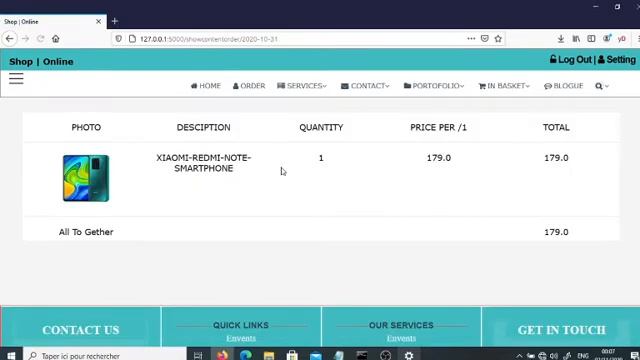Open a new browser tab
This screenshot has height=360, width=640.
pyautogui.click(x=115, y=21)
